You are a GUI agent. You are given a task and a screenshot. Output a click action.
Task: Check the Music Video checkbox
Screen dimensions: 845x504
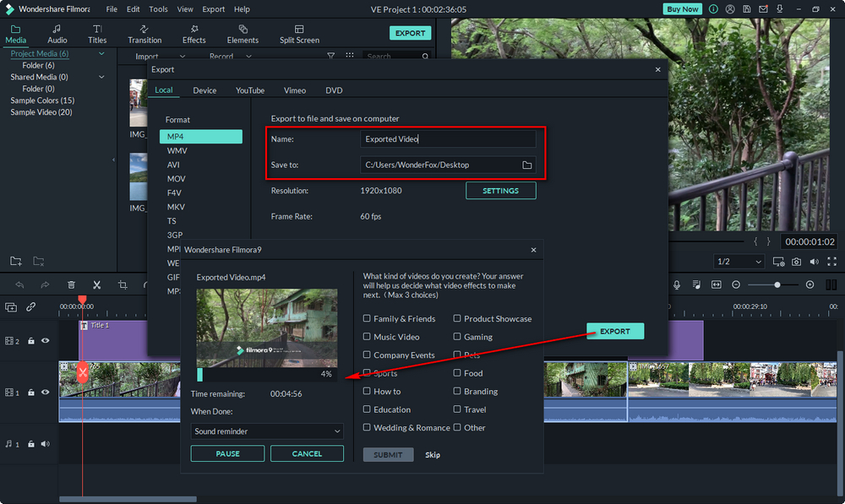[x=367, y=337]
